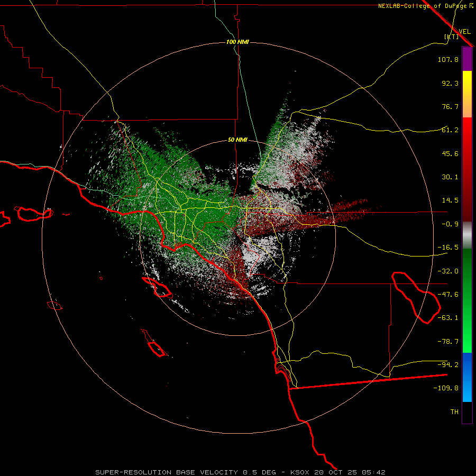Viewport: 476px width, 476px height.
Task: Click the yellow-orange segment of velocity color bar
Action: (x=467, y=94)
